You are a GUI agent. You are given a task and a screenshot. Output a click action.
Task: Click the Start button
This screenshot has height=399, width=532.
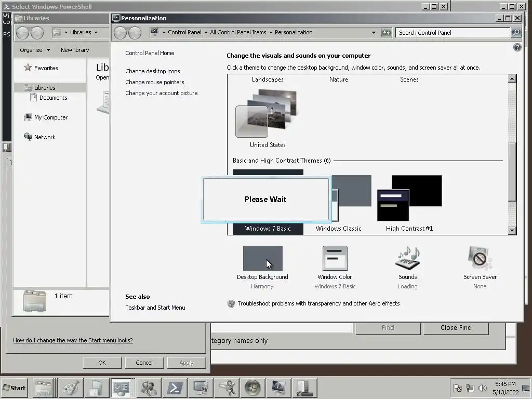click(x=14, y=388)
